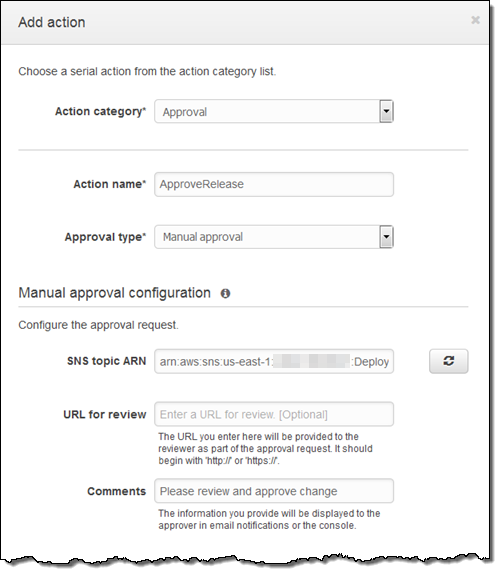
Task: Expand the Approval type dropdown arrow
Action: [x=386, y=237]
